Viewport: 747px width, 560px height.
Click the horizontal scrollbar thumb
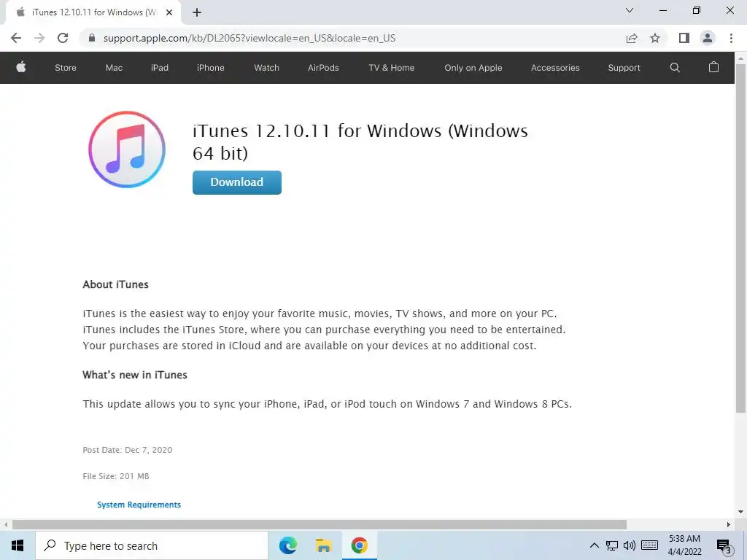[x=320, y=524]
